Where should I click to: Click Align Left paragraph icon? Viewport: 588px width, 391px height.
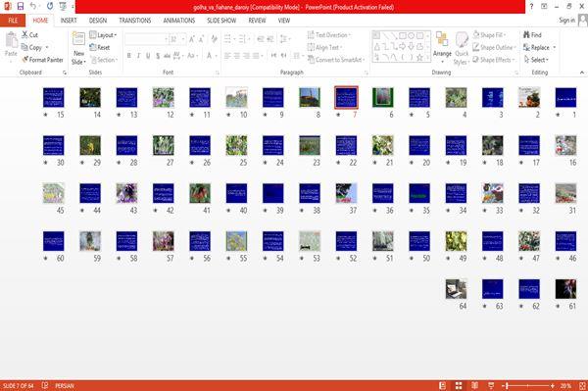click(227, 56)
